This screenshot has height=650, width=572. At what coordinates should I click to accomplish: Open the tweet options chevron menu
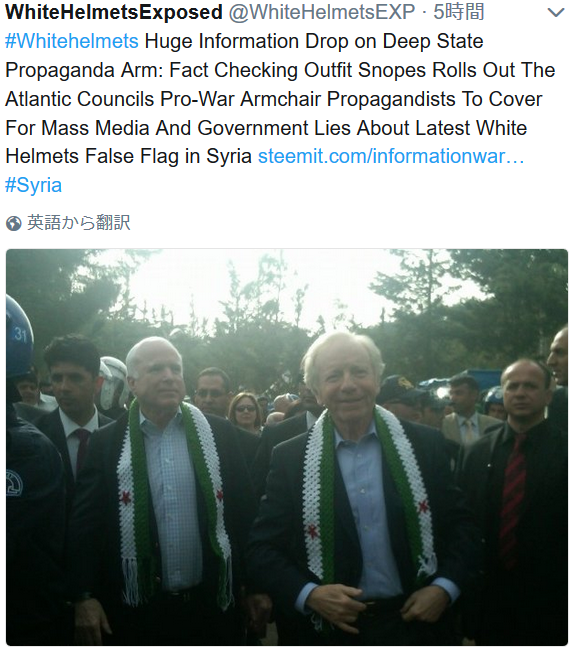click(x=556, y=13)
